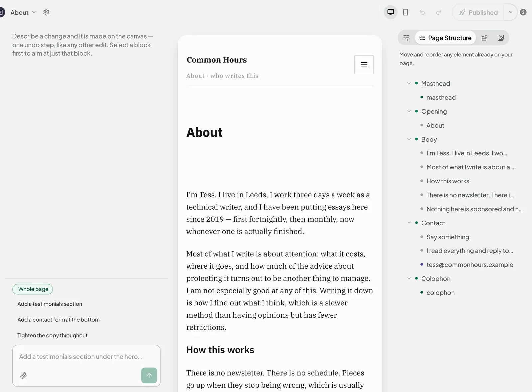The height and width of the screenshot is (392, 532).
Task: Select 'Say something' tree item
Action: tap(448, 237)
